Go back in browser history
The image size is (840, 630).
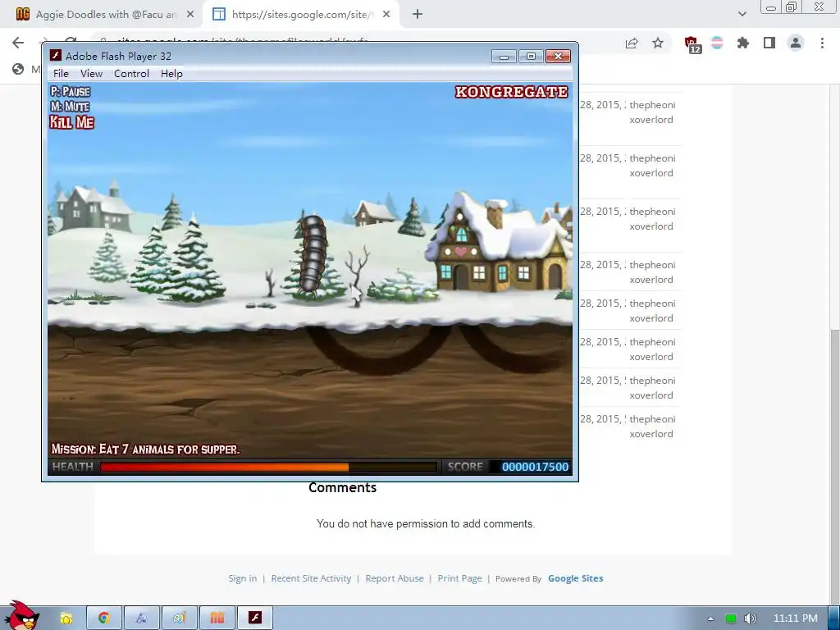tap(18, 43)
